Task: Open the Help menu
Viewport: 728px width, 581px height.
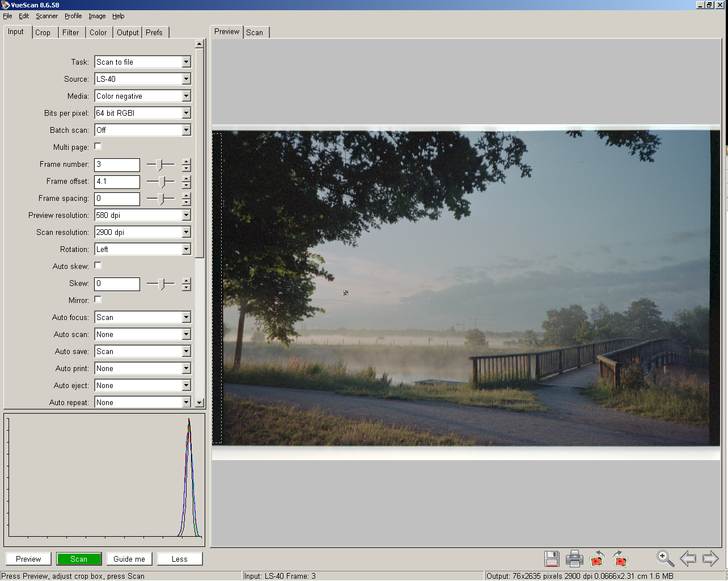Action: pos(118,16)
